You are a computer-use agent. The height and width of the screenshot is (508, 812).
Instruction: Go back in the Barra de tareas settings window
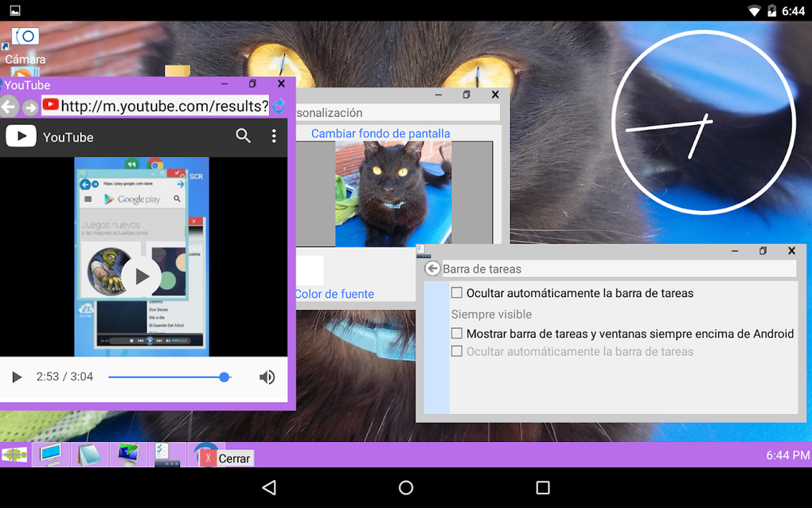[x=431, y=268]
